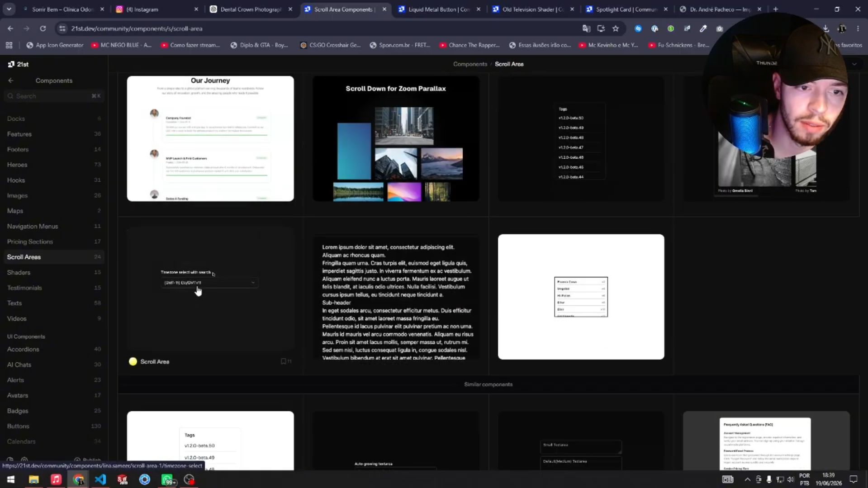Open the Our Journey component thumbnail
The width and height of the screenshot is (868, 488).
(210, 138)
